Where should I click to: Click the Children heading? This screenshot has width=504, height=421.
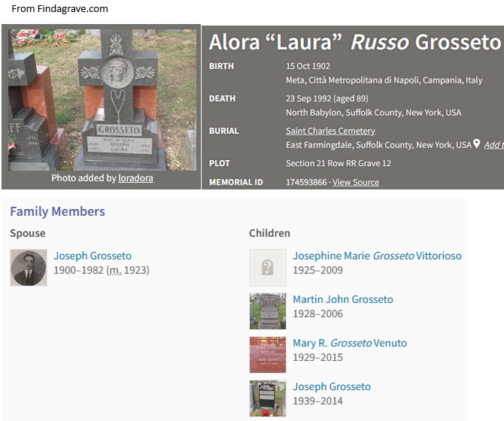tap(270, 233)
